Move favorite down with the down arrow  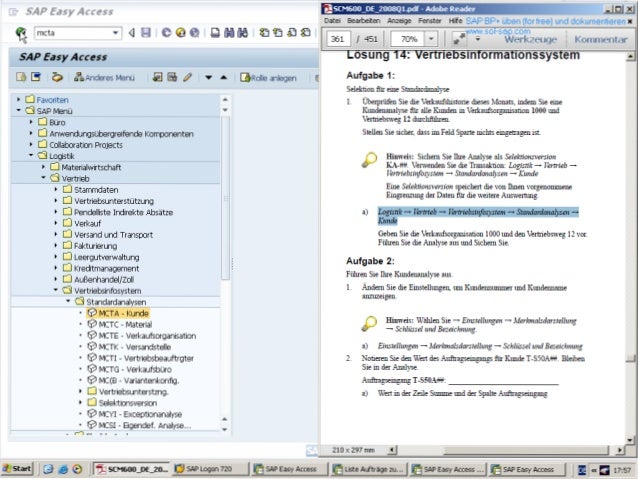[x=208, y=77]
